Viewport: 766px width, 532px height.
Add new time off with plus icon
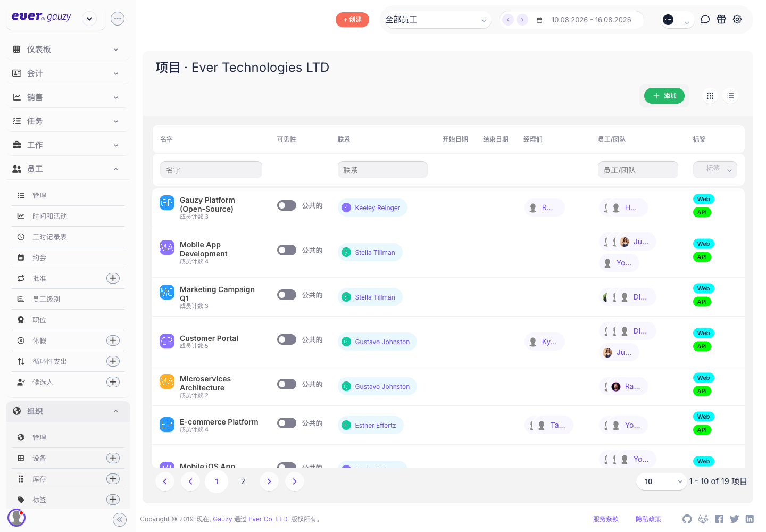coord(113,340)
